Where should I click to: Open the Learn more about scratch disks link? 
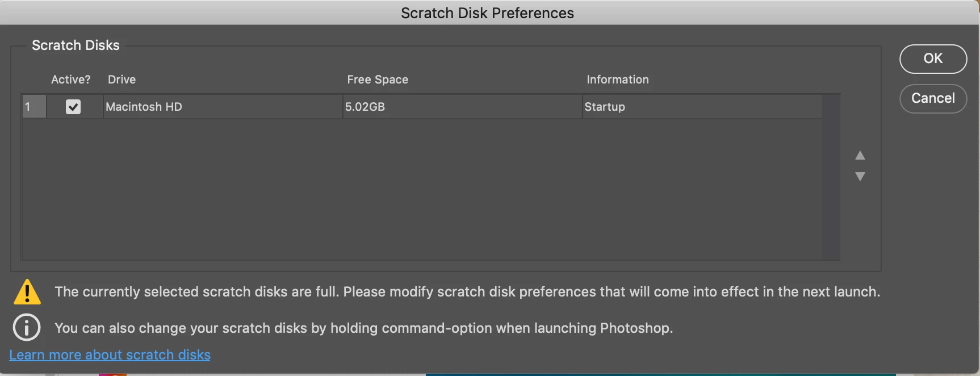(110, 355)
